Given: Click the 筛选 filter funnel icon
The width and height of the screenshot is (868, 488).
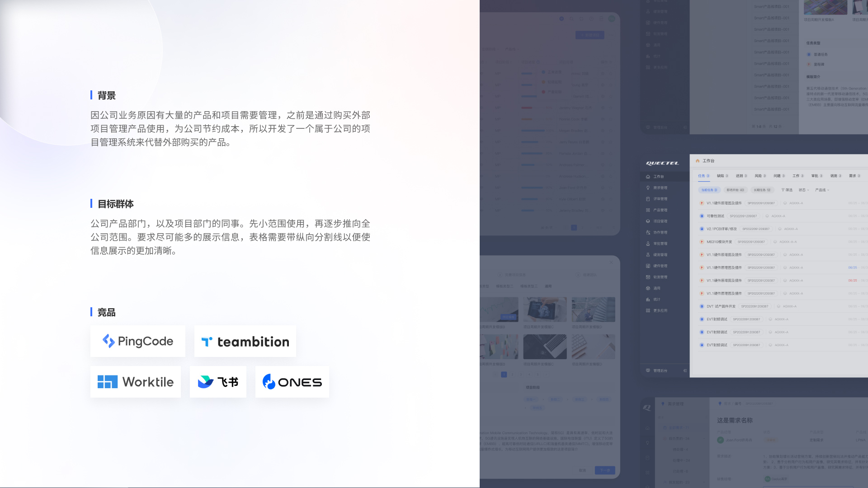Looking at the screenshot, I should point(783,190).
